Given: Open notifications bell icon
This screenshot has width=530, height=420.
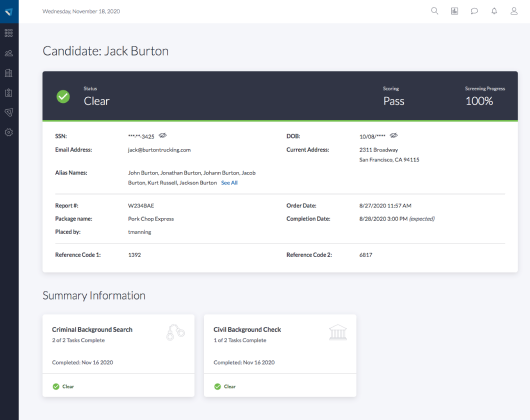Looking at the screenshot, I should (494, 11).
